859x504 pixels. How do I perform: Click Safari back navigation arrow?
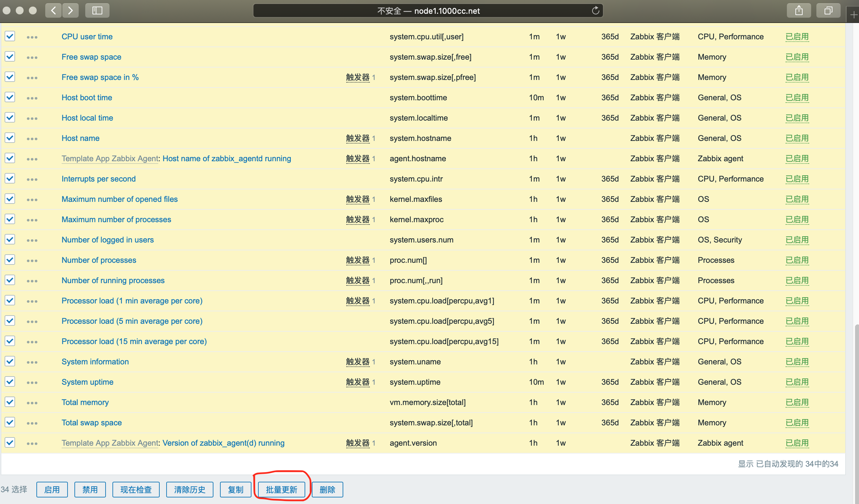[53, 10]
